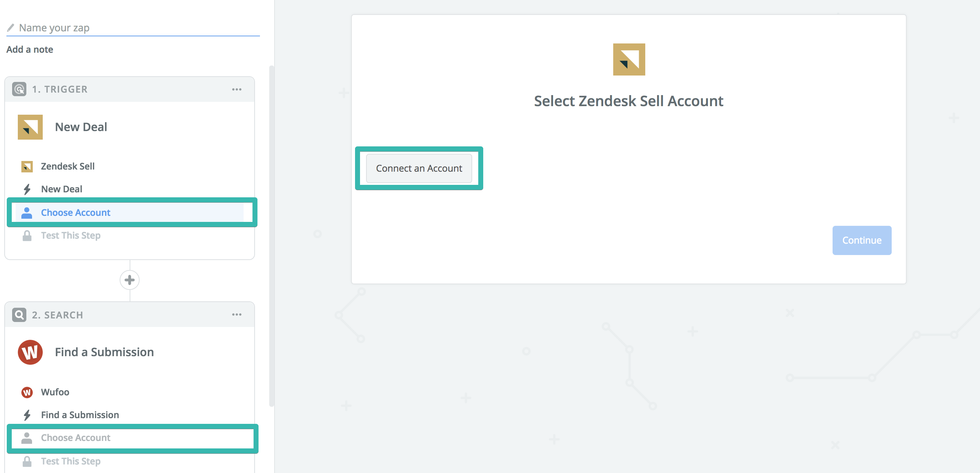Select Choose Account in search step

pos(76,438)
